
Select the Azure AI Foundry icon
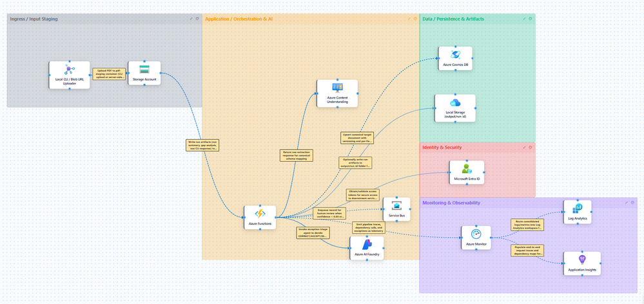[x=366, y=245]
